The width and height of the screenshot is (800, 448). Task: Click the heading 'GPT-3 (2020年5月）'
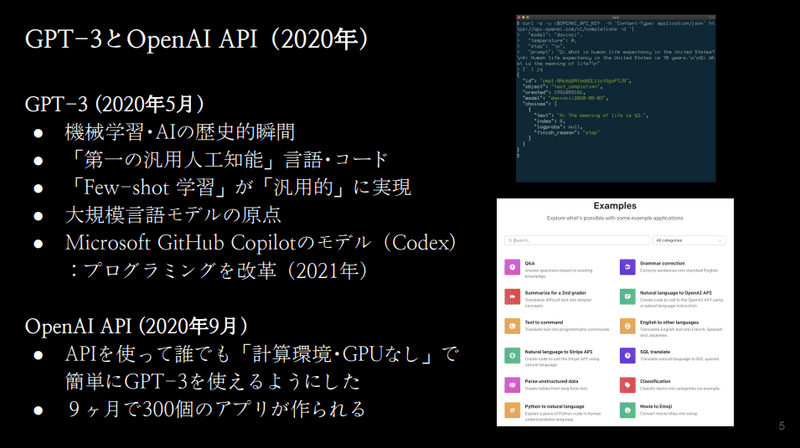115,104
